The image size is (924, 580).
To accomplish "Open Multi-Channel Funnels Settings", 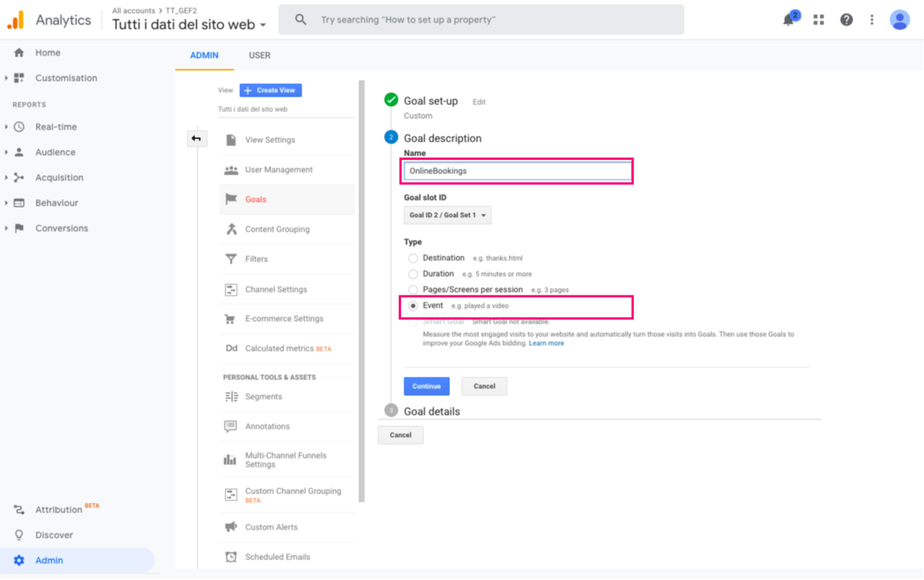I will (287, 460).
